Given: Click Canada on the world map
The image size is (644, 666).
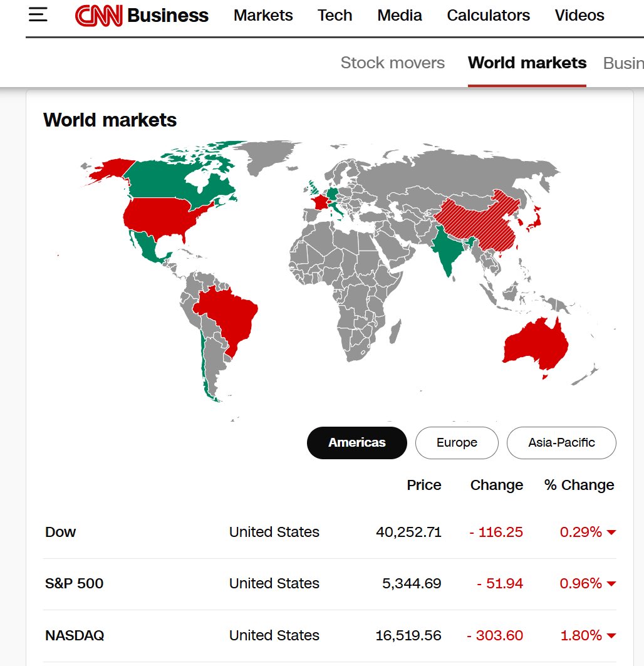Looking at the screenshot, I should point(165,180).
